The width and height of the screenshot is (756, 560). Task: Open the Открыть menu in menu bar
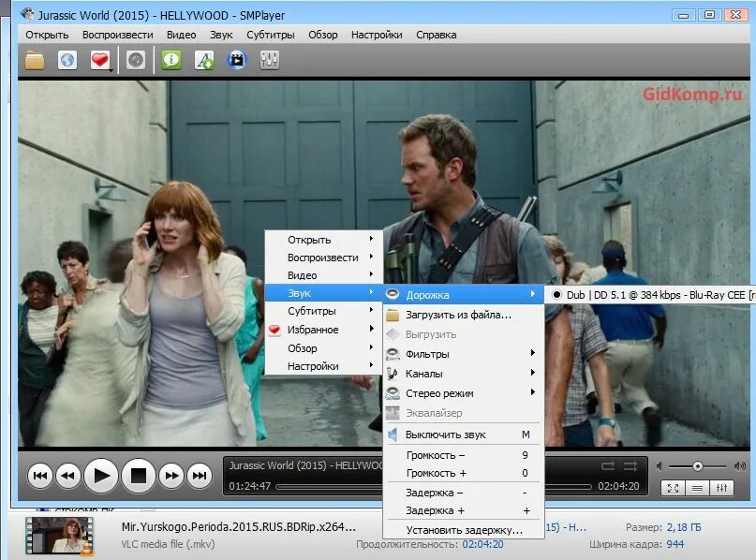47,35
